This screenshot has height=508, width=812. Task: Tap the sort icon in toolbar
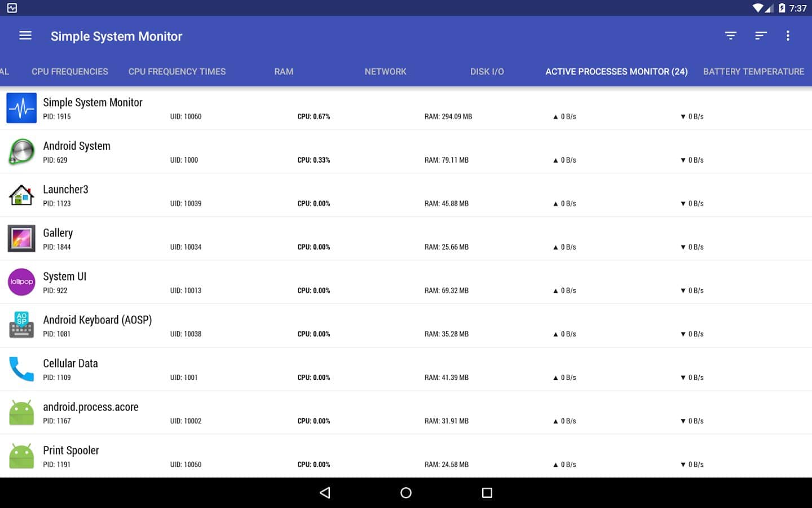coord(761,36)
